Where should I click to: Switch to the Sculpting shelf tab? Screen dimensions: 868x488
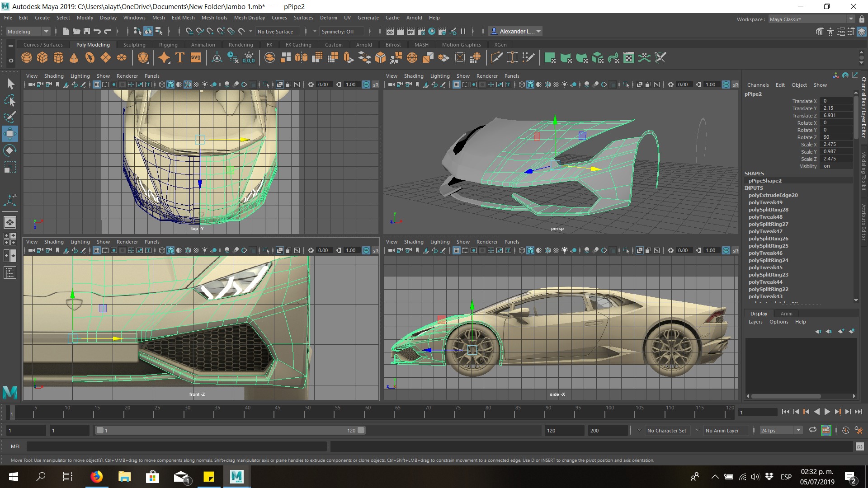pos(134,45)
